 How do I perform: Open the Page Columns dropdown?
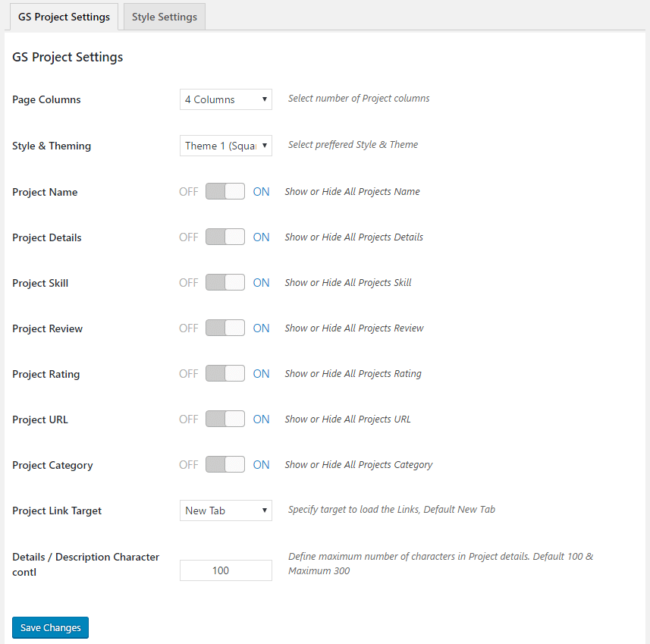[225, 99]
